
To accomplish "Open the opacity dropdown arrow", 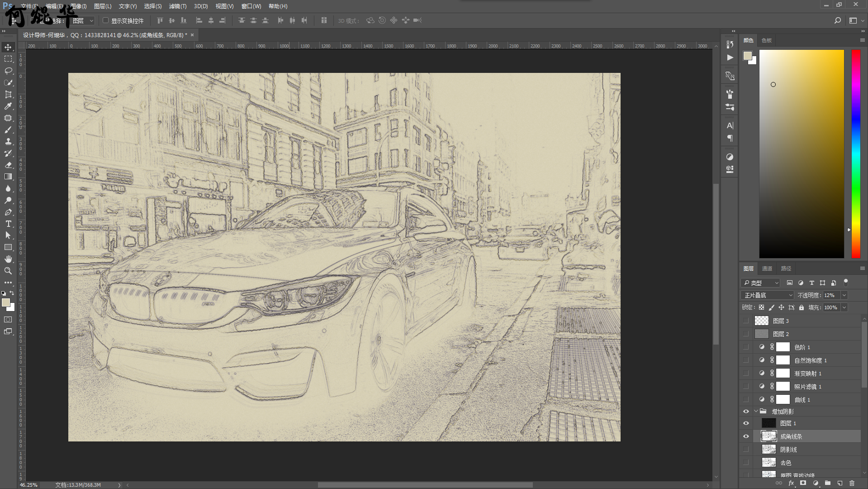I will 844,295.
